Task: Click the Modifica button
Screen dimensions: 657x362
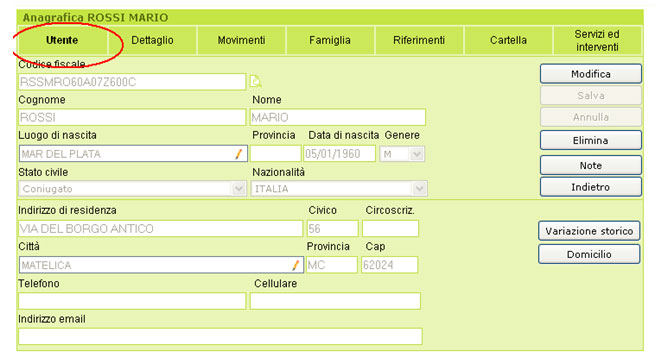Action: pos(591,74)
